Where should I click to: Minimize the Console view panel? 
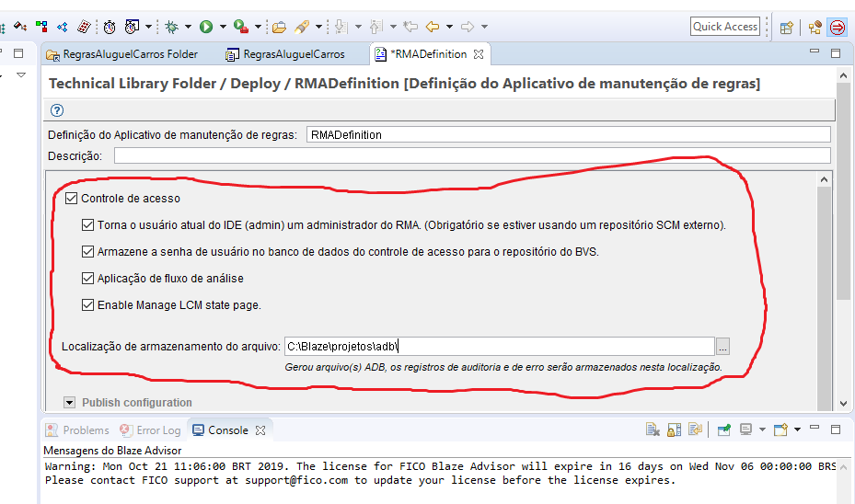click(x=815, y=429)
